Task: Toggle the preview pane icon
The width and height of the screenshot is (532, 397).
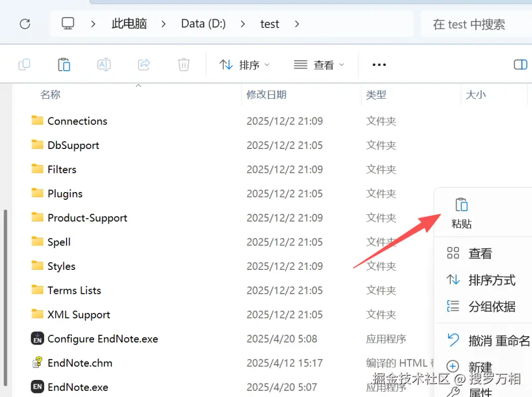Action: (x=521, y=64)
